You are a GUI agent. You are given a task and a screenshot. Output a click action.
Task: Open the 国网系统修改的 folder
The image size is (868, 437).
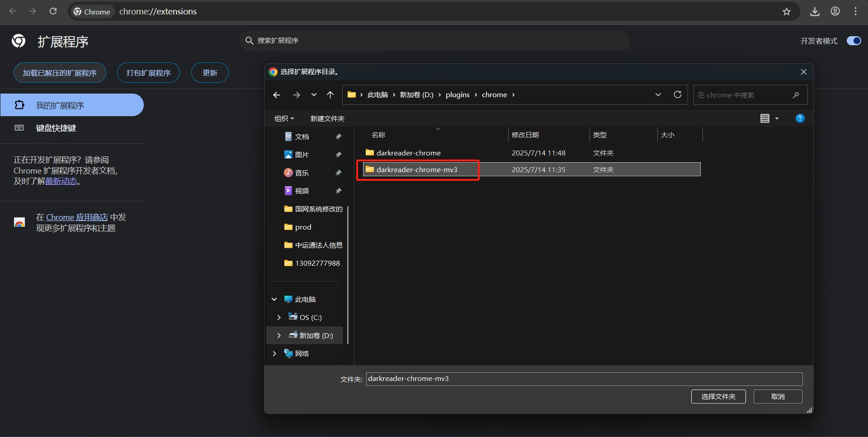pyautogui.click(x=313, y=209)
